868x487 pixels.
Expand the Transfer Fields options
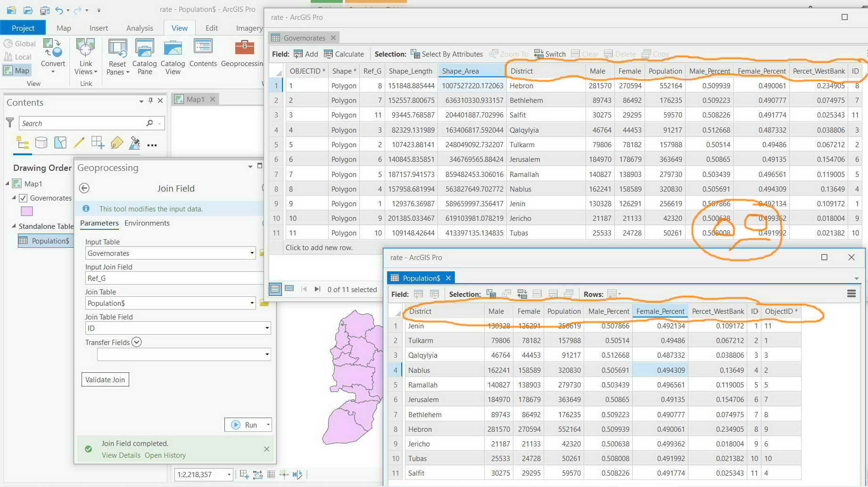click(x=136, y=342)
